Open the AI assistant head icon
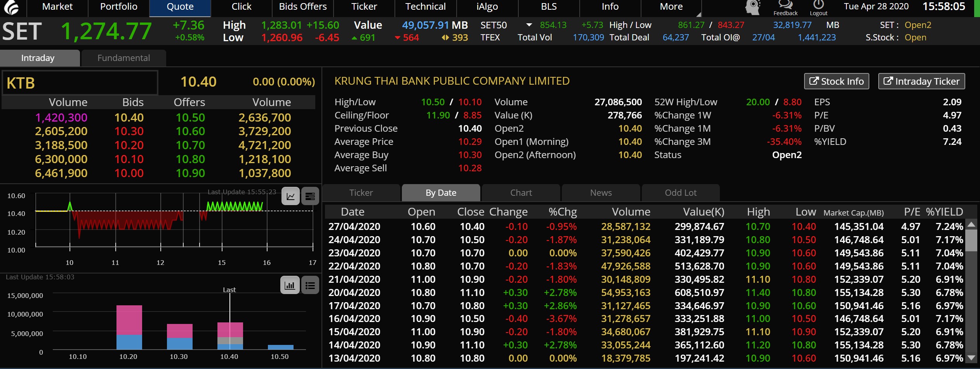The width and height of the screenshot is (980, 369). click(752, 7)
